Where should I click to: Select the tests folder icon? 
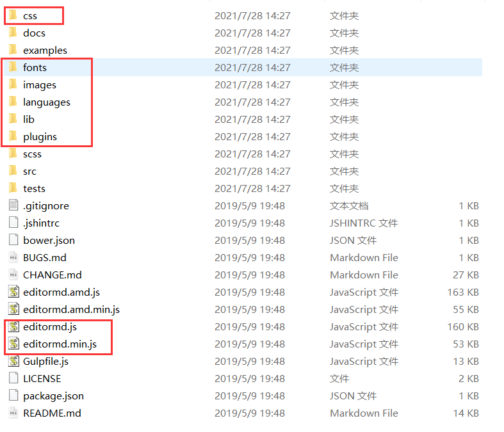13,188
